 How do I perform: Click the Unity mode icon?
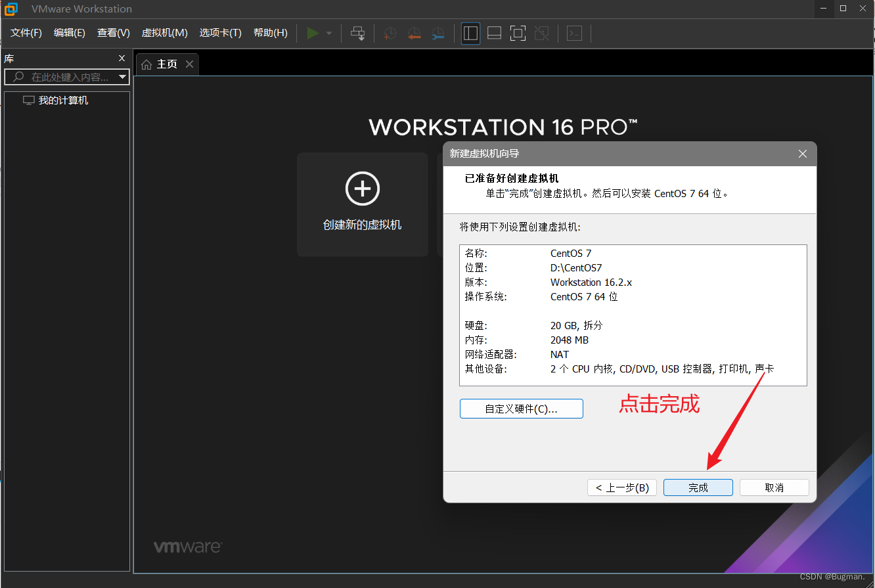coord(541,33)
